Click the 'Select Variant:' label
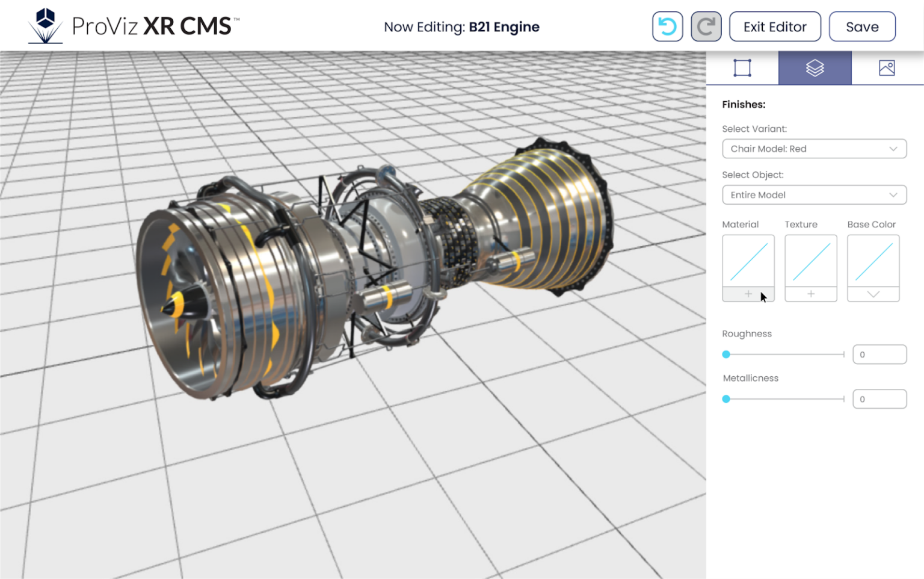This screenshot has height=579, width=924. [x=754, y=129]
